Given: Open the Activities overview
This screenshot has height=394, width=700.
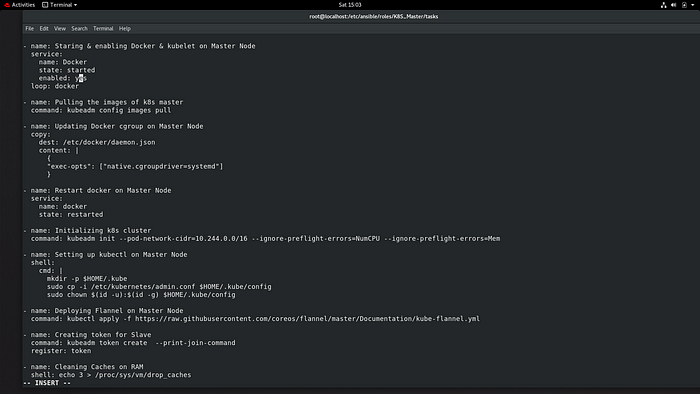Looking at the screenshot, I should pyautogui.click(x=23, y=5).
